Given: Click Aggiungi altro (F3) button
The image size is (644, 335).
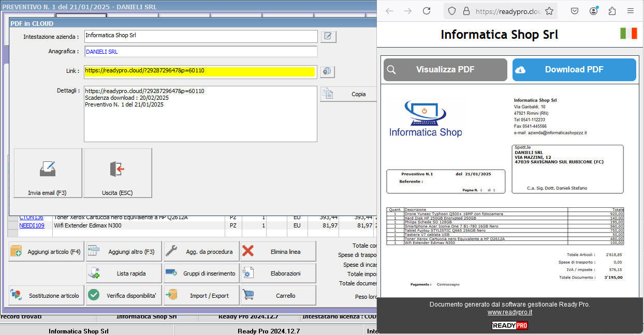Looking at the screenshot, I should pos(124,252).
